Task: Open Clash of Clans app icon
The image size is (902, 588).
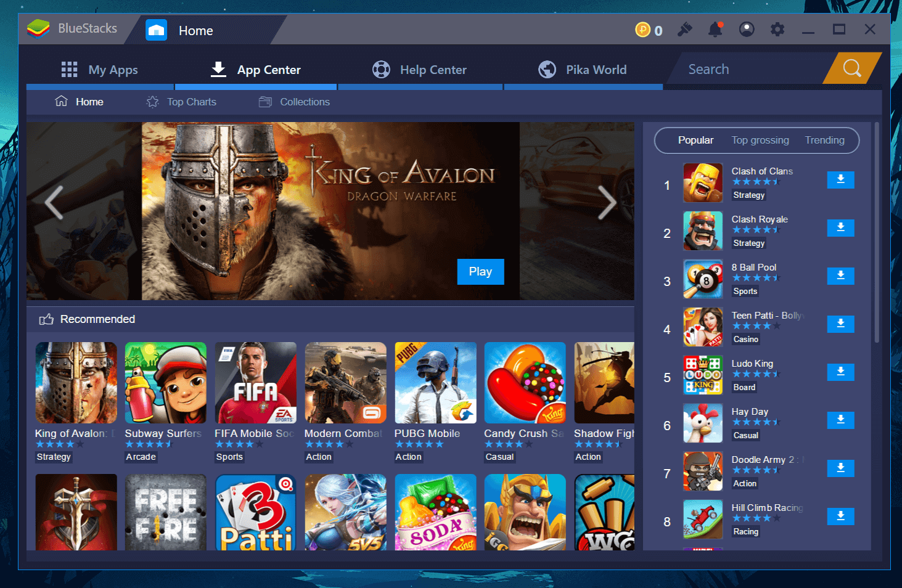Action: coord(703,182)
